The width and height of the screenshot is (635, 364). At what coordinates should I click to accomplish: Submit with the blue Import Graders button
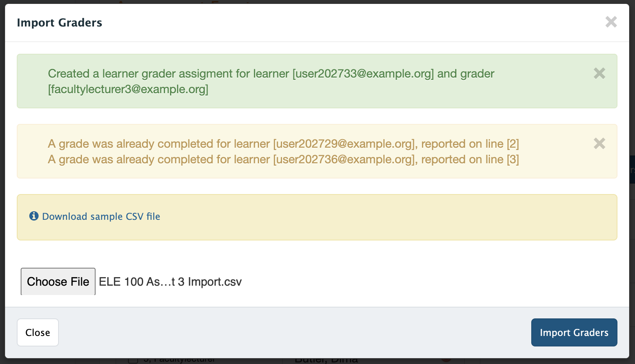pos(574,332)
